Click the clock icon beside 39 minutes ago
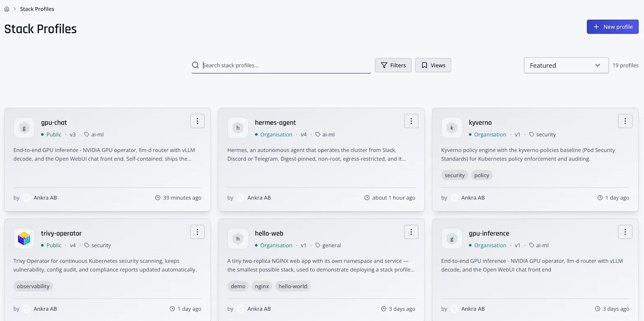The width and height of the screenshot is (644, 321). pos(158,198)
